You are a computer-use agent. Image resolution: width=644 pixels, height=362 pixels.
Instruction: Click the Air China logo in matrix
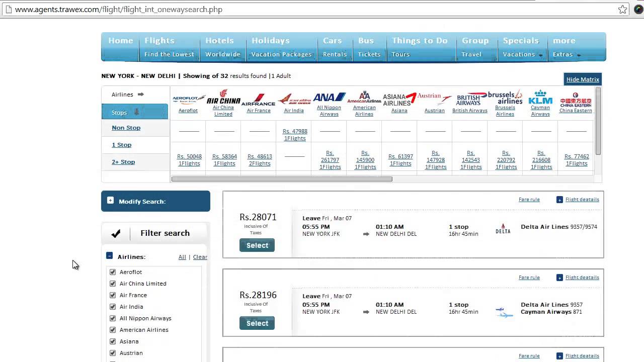point(223,97)
